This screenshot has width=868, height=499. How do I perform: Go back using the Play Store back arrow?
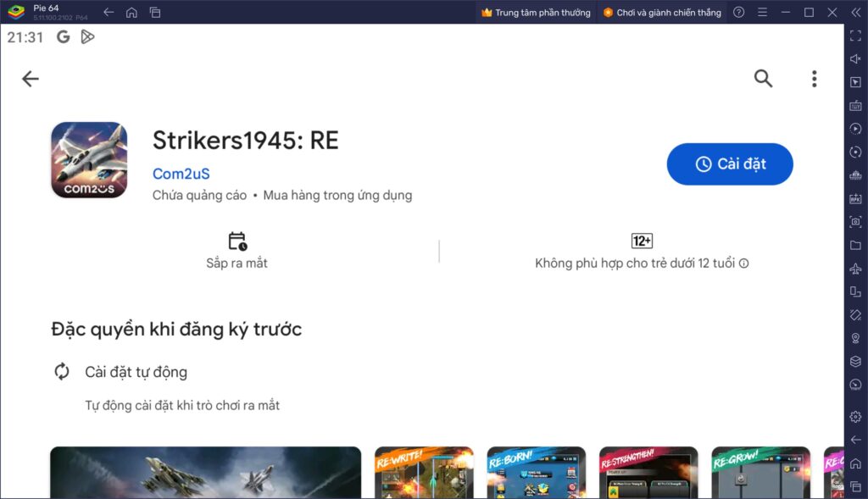pos(31,78)
